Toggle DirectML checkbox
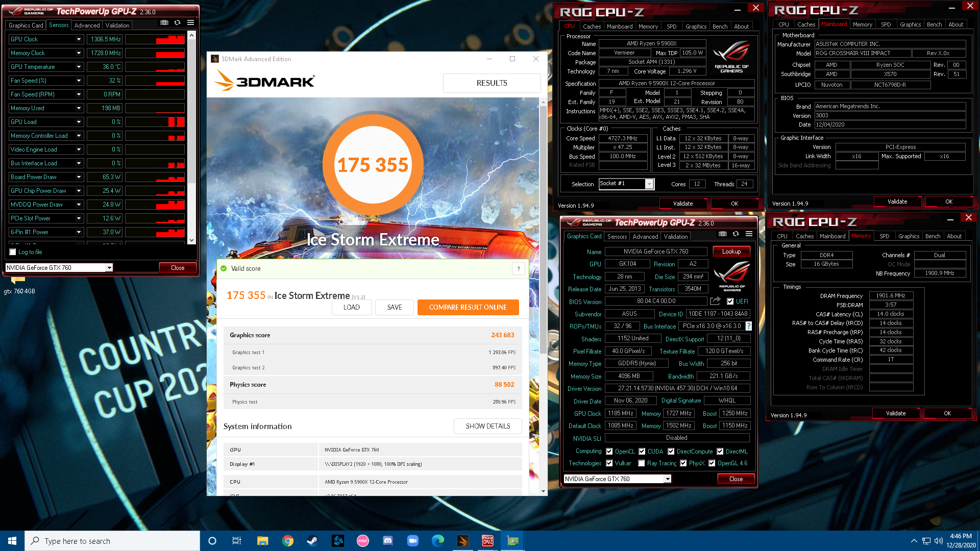The height and width of the screenshot is (551, 980). coord(720,452)
